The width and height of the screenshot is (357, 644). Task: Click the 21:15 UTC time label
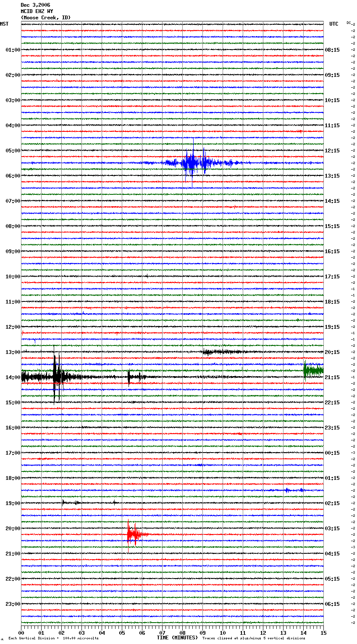(332, 377)
